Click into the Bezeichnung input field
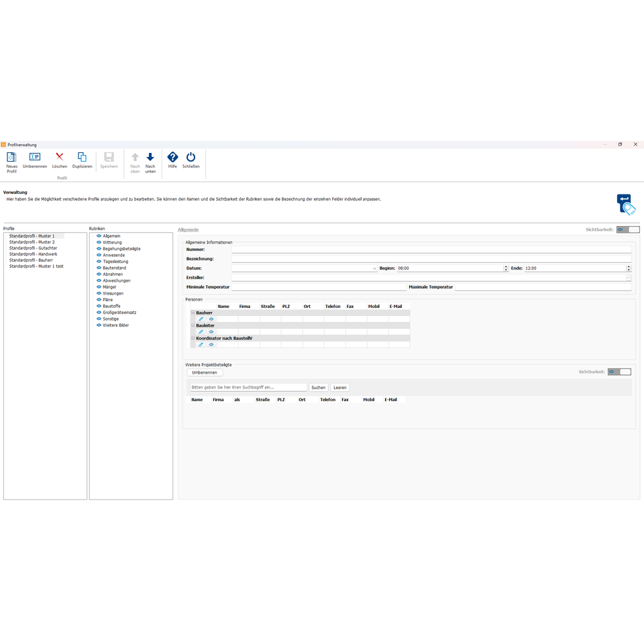This screenshot has height=644, width=644. point(431,259)
